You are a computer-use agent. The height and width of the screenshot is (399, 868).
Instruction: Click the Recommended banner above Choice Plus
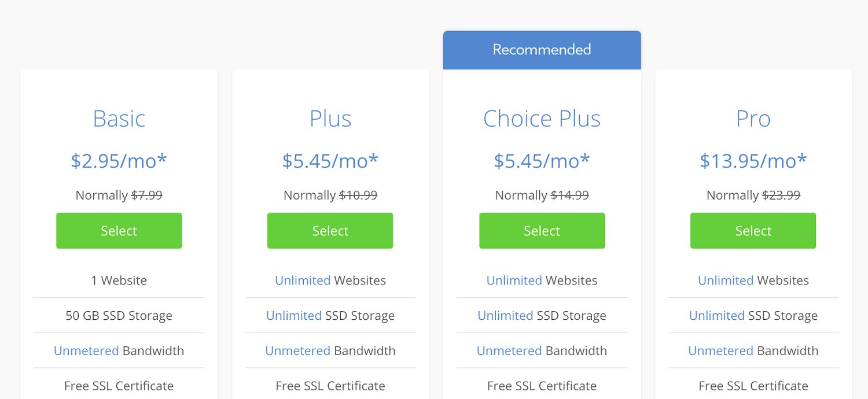(x=542, y=50)
